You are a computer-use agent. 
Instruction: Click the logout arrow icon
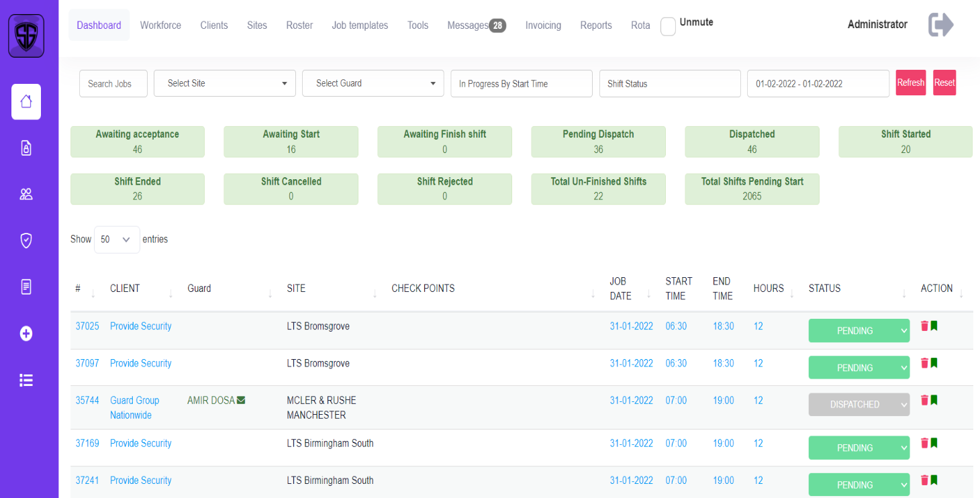(941, 25)
